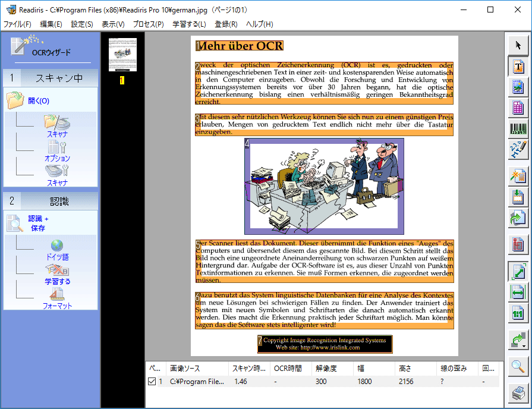532x409 pixels.
Task: Click the page analysis wand icon
Action: pos(518,177)
